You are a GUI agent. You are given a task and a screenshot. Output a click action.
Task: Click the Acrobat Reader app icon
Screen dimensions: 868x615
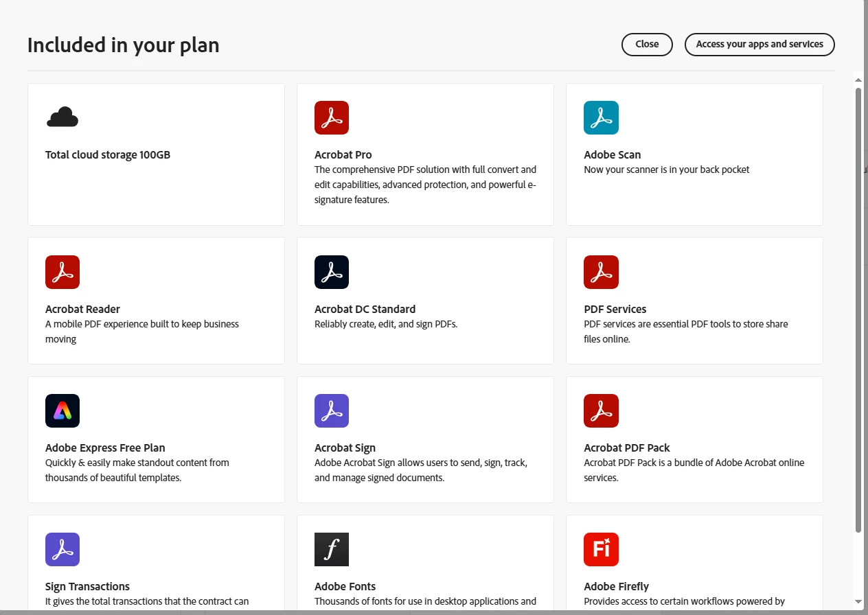click(x=62, y=272)
